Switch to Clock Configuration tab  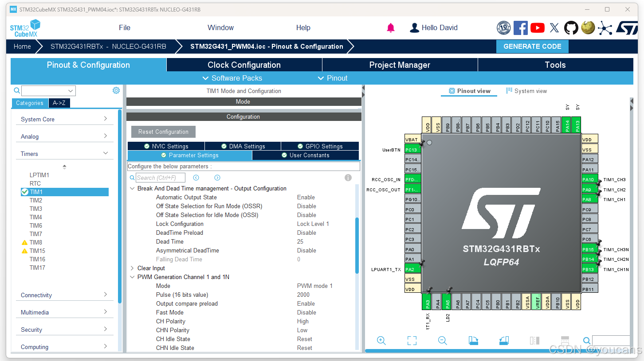coord(244,65)
